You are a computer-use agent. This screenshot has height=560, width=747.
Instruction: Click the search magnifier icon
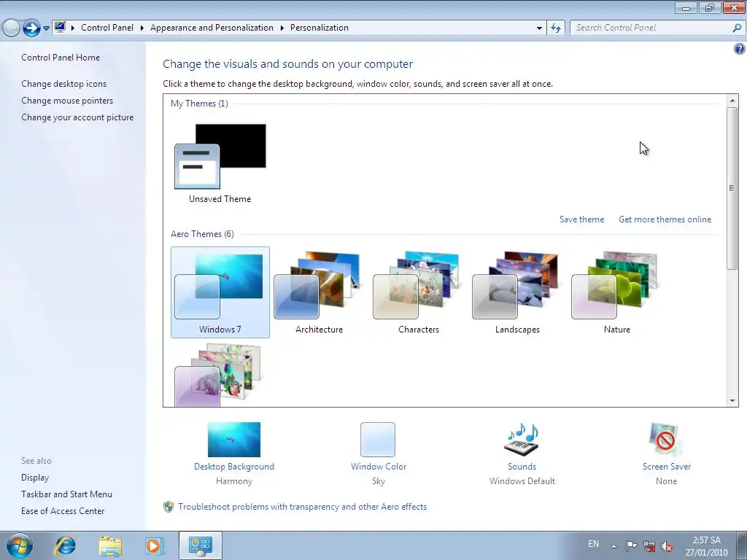[x=737, y=28]
